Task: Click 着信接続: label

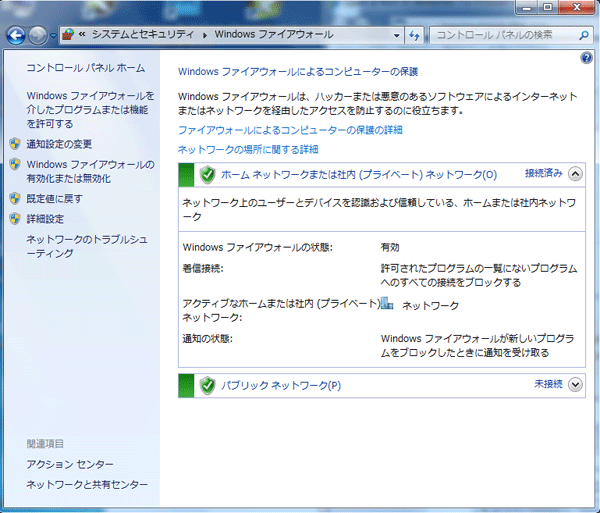Action: tap(203, 269)
